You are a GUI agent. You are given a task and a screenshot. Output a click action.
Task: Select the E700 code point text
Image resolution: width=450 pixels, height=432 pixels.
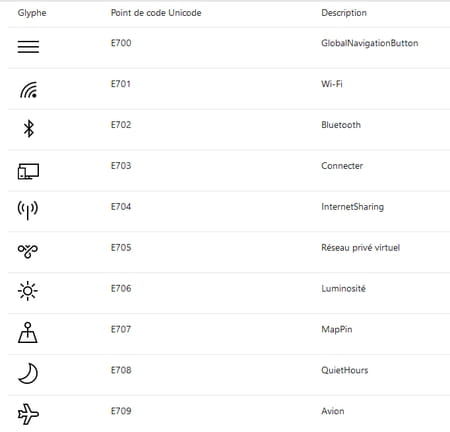click(x=121, y=43)
